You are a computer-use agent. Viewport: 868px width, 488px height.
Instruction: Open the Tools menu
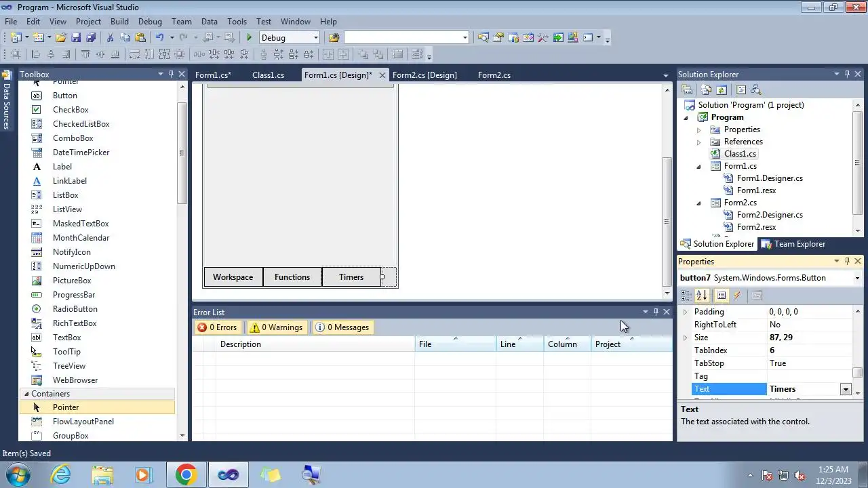[x=237, y=22]
